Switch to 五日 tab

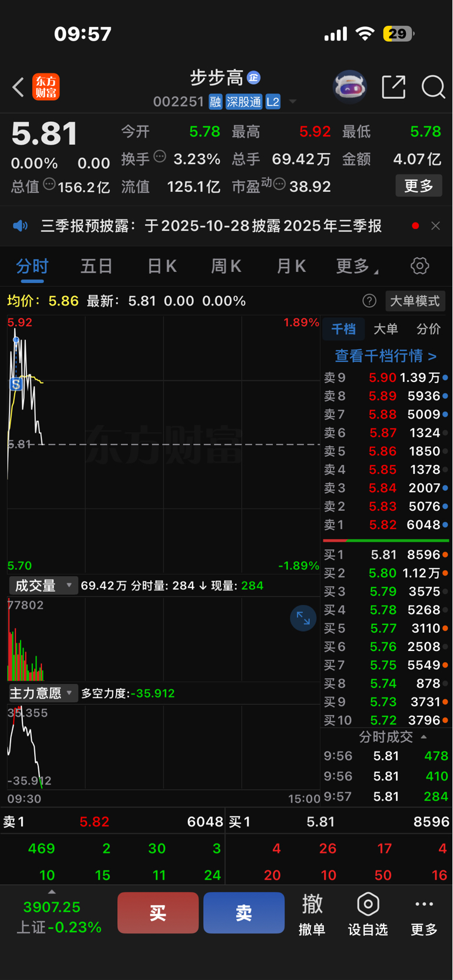[x=97, y=266]
